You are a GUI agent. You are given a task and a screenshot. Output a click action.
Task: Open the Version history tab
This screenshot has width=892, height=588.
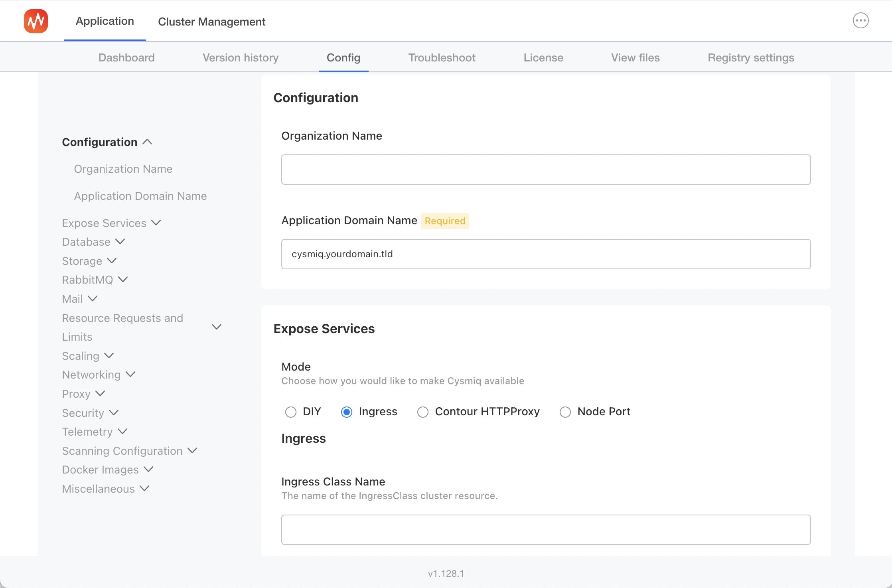pyautogui.click(x=241, y=57)
